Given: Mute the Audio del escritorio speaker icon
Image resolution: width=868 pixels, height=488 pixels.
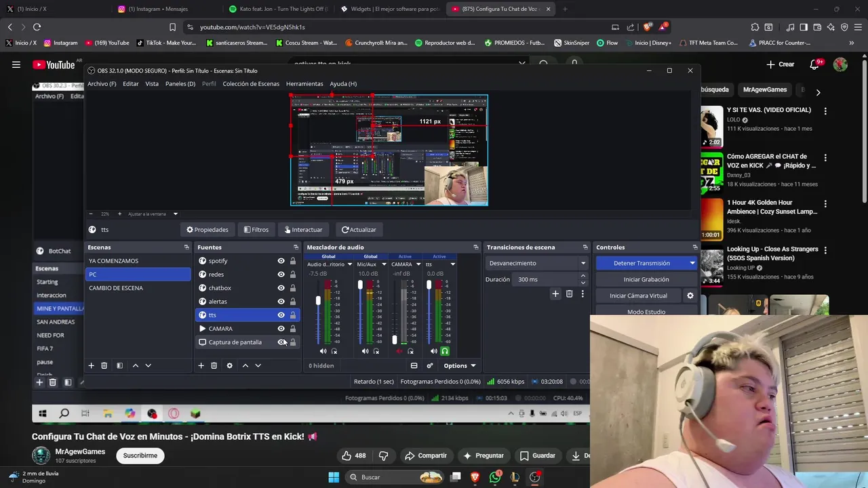Looking at the screenshot, I should click(323, 351).
